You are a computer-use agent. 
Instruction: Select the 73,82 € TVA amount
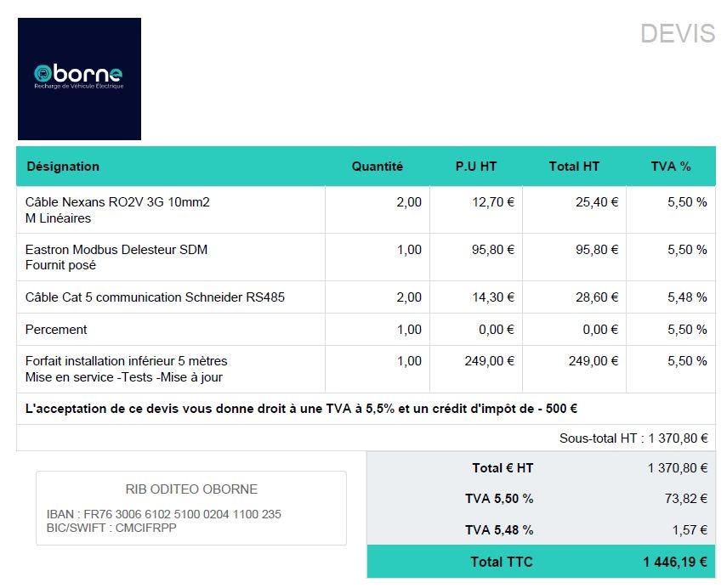click(x=685, y=499)
